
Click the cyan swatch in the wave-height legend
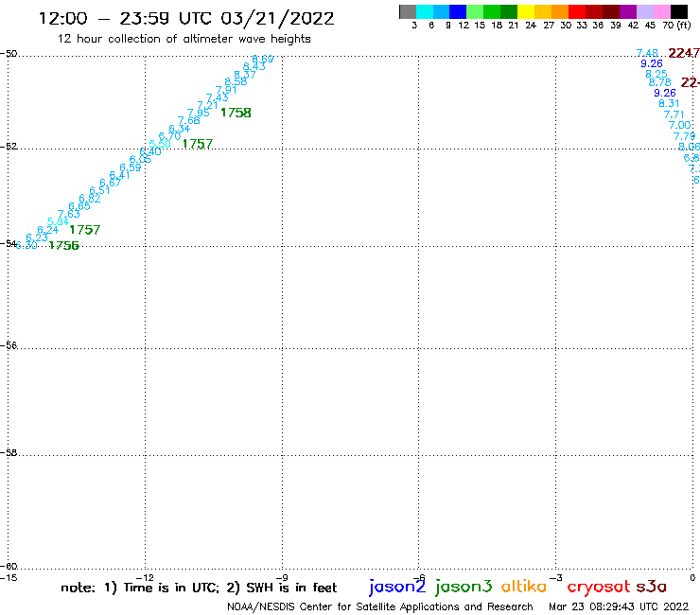(x=425, y=12)
